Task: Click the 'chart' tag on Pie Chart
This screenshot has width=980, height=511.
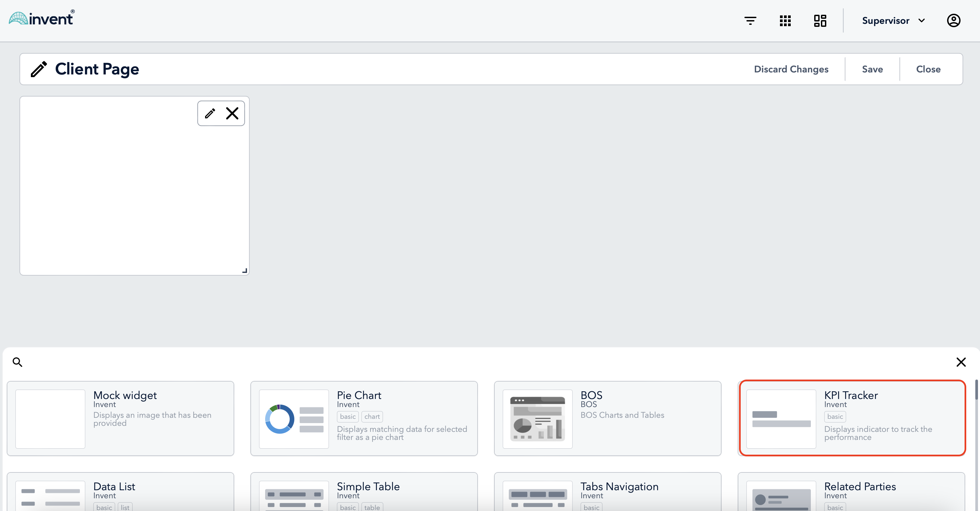Action: (372, 417)
